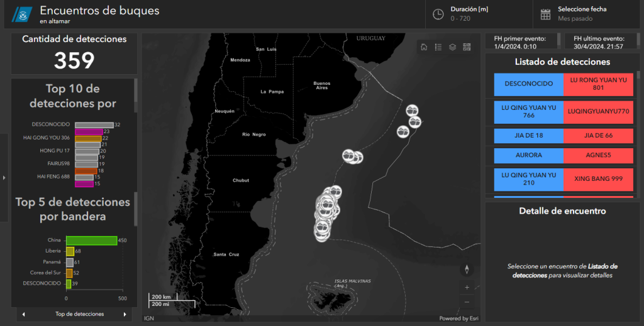This screenshot has width=644, height=326.
Task: Zoom out on the map
Action: pos(467,302)
